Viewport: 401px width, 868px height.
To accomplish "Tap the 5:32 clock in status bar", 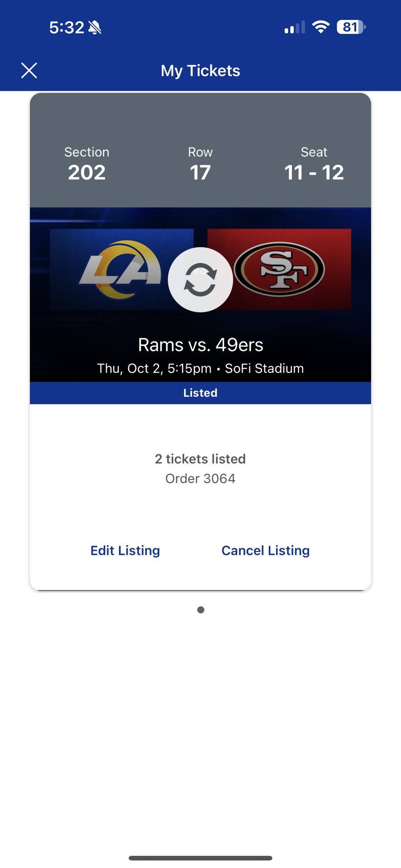I will [x=67, y=28].
